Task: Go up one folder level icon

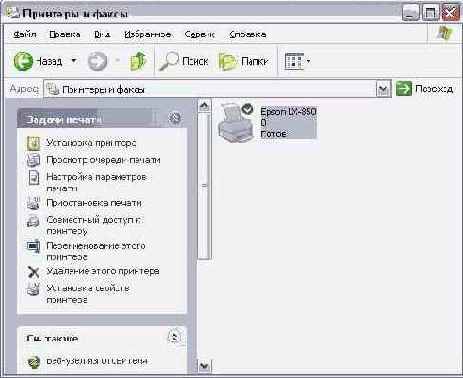Action: point(138,61)
